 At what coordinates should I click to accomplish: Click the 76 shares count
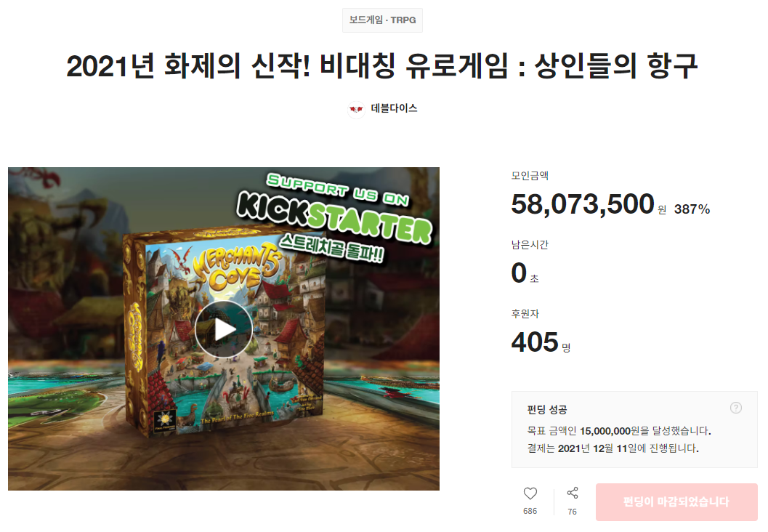(572, 512)
